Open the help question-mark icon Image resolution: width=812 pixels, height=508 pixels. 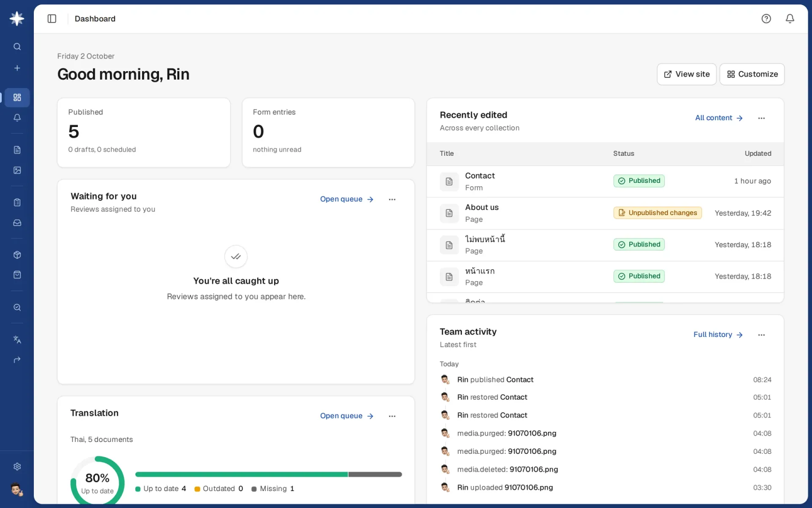[x=766, y=19]
